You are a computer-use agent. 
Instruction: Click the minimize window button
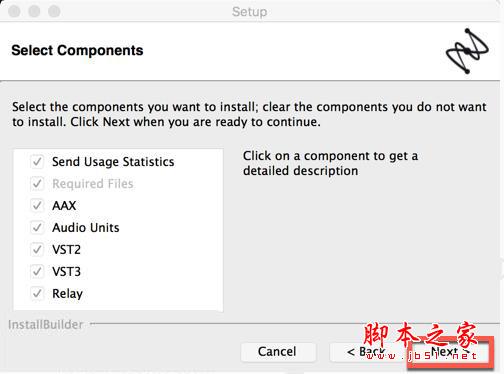(34, 11)
